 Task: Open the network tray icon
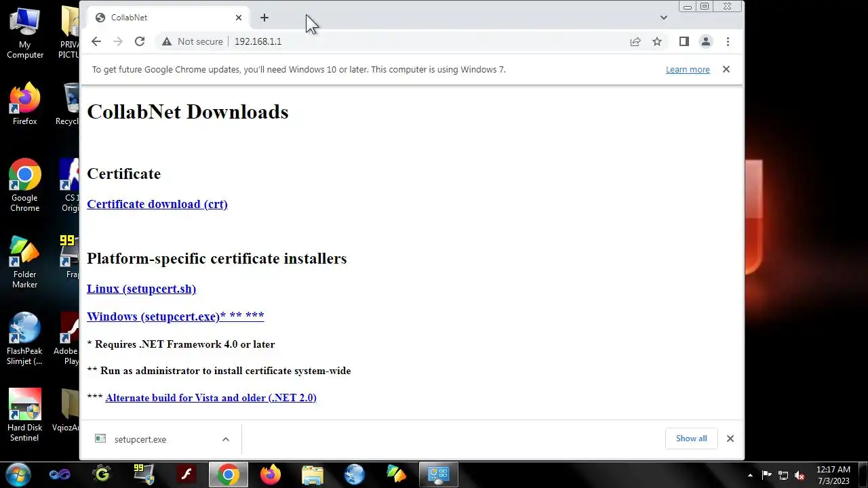tap(783, 475)
